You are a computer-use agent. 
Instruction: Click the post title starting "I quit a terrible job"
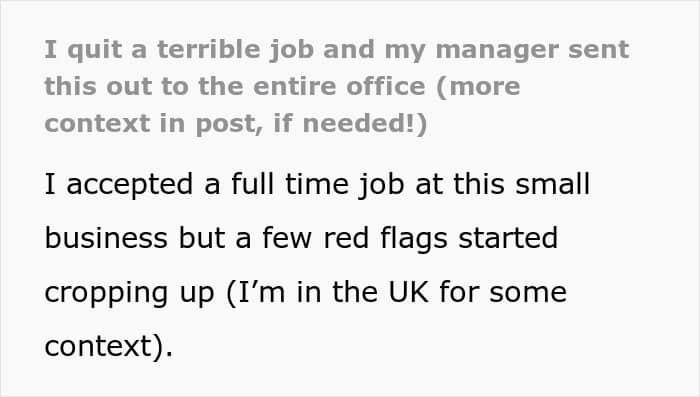(x=337, y=87)
